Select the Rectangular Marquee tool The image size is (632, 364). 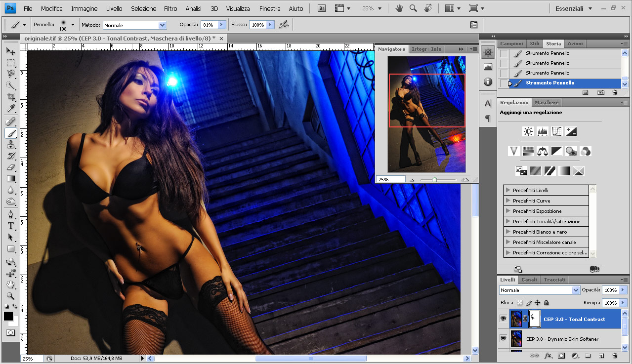tap(10, 63)
